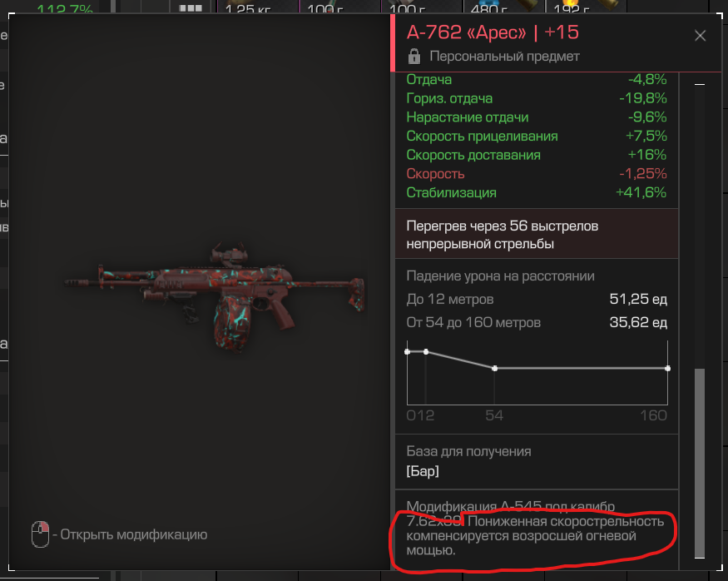Click the [Бар] base location link
Image resolution: width=728 pixels, height=581 pixels.
pyautogui.click(x=423, y=471)
